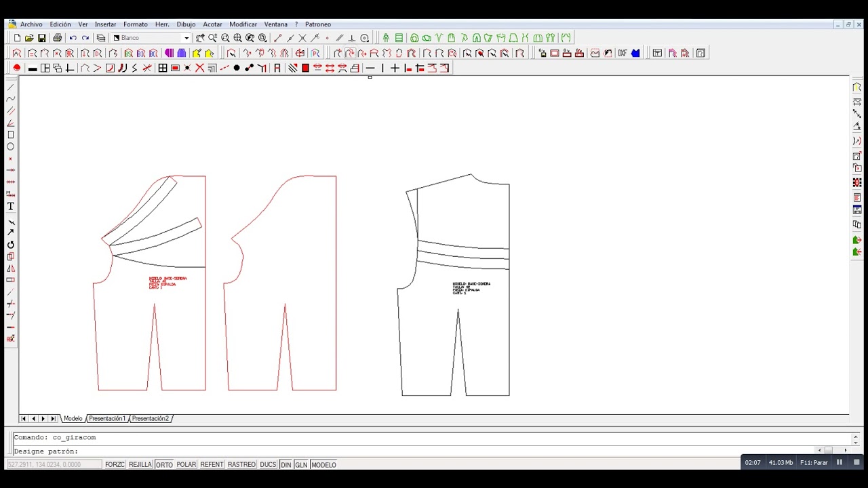Select the Line tool in the left toolbar
Viewport: 868px width, 488px height.
(x=11, y=87)
